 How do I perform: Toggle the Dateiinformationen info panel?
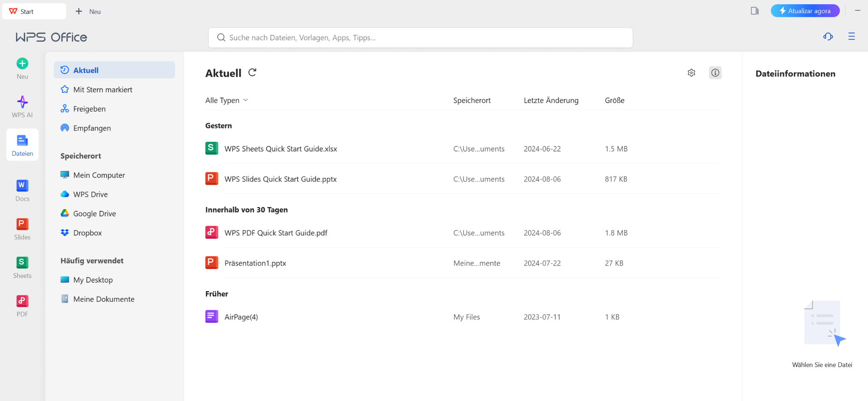715,73
